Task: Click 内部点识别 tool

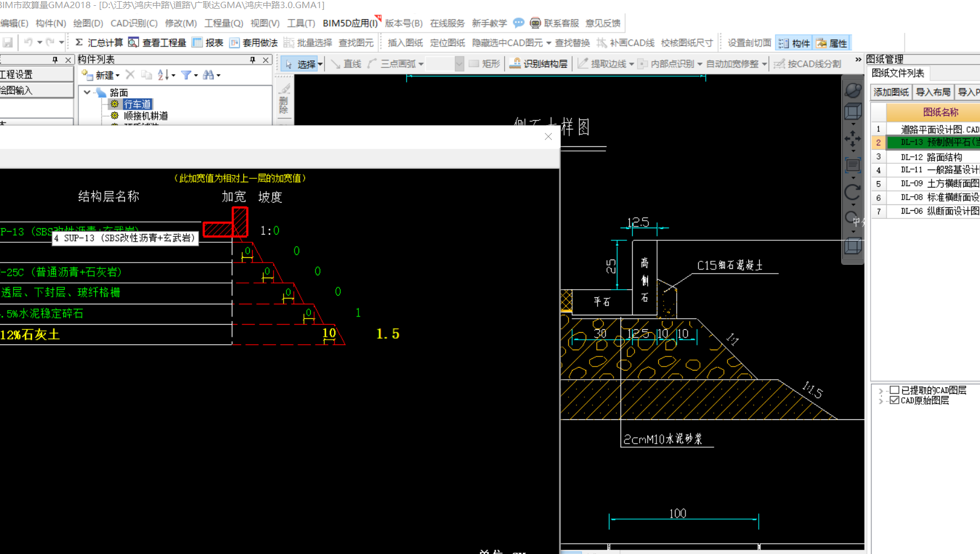Action: [x=666, y=64]
